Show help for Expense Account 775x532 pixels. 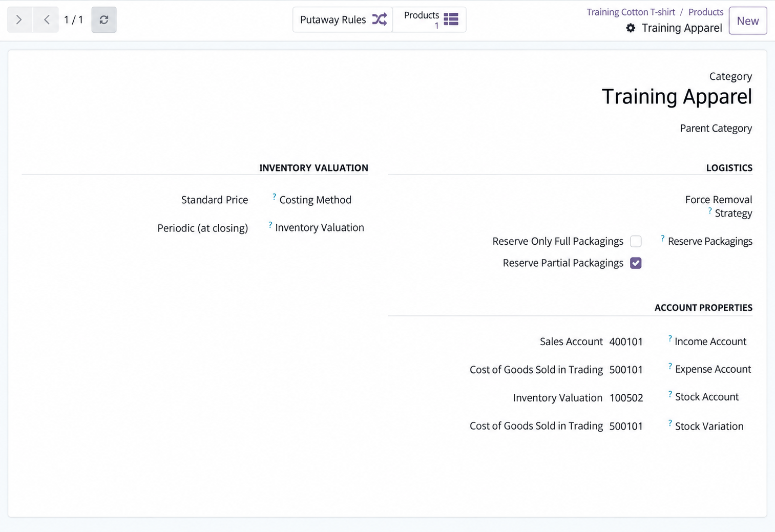669,367
